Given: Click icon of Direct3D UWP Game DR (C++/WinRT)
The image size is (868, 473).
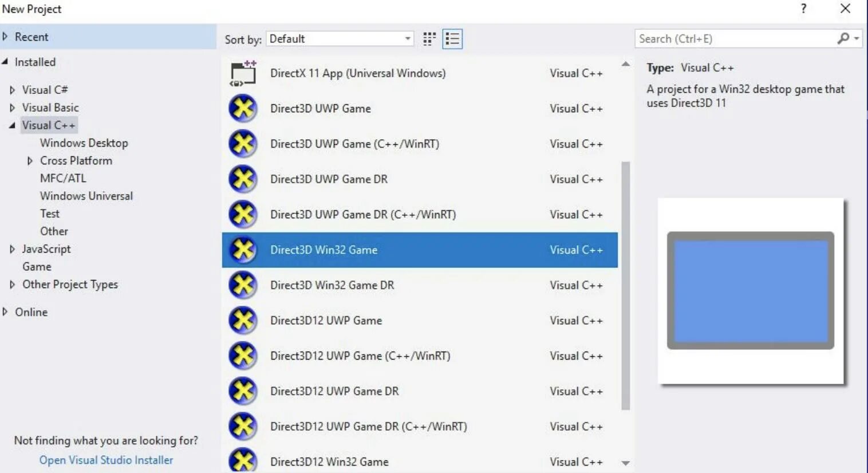Looking at the screenshot, I should pyautogui.click(x=243, y=214).
